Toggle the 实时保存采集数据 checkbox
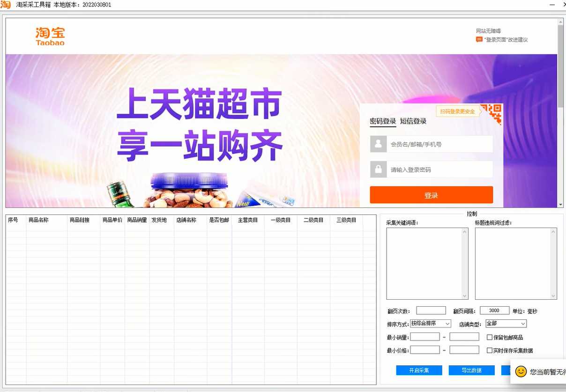 click(490, 350)
